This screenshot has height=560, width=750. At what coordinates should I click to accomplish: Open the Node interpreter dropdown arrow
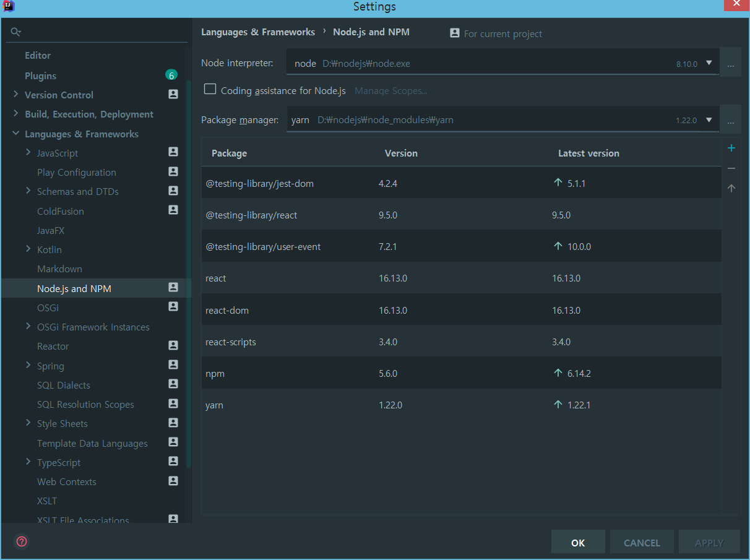pos(709,63)
